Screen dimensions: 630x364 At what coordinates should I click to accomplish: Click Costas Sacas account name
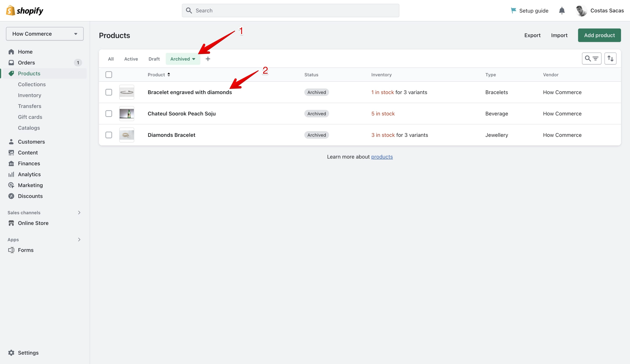[607, 10]
